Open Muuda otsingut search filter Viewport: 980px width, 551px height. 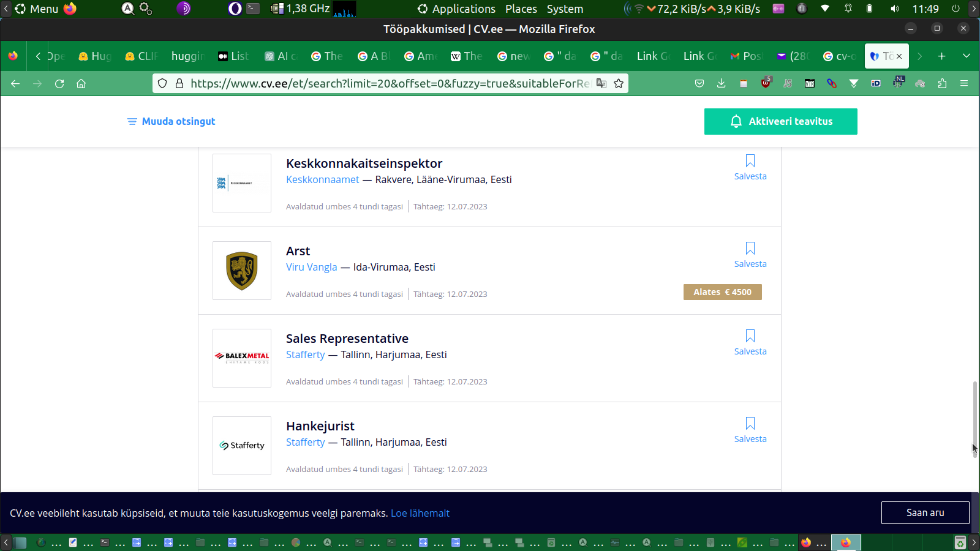click(171, 121)
